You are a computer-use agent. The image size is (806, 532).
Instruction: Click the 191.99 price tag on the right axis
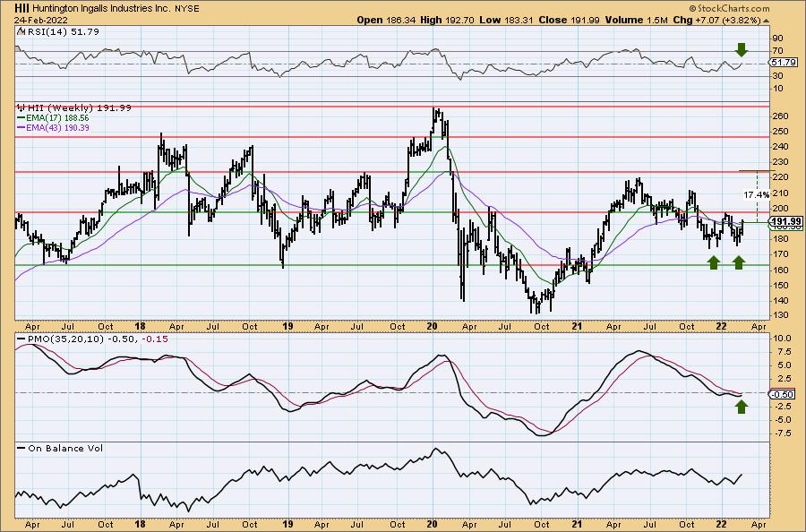click(x=787, y=221)
